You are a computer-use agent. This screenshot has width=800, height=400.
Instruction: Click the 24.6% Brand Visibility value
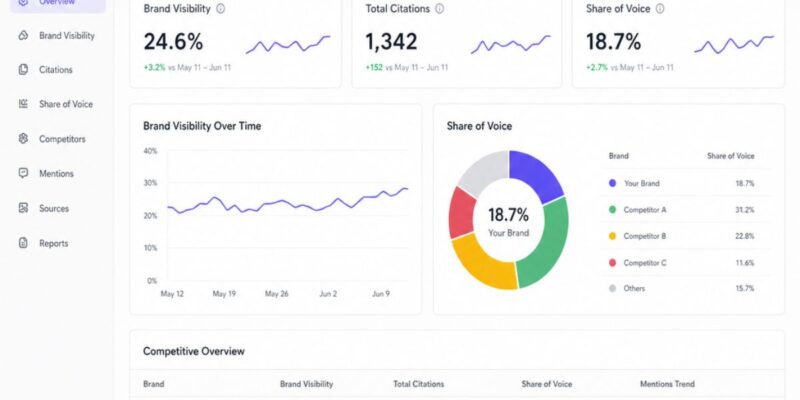click(x=173, y=41)
